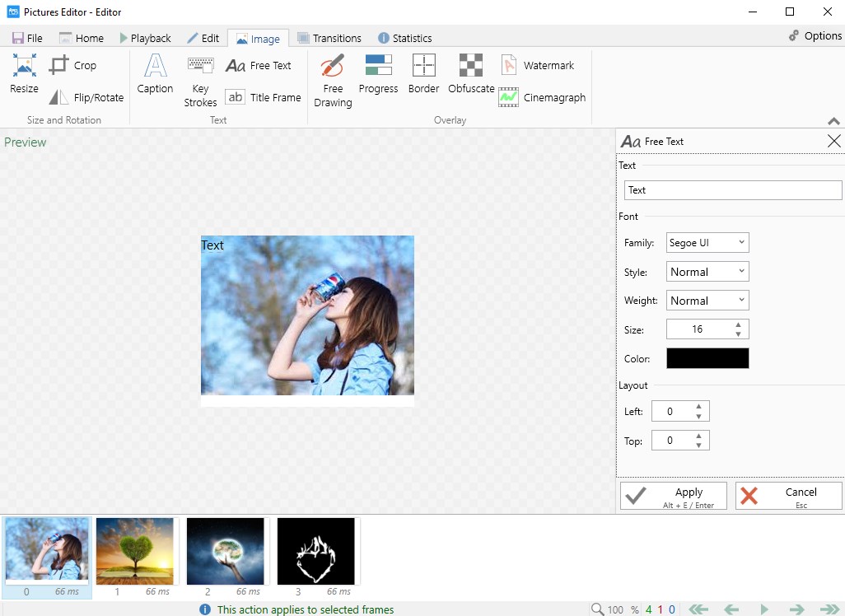Decrease the Left layout value
The height and width of the screenshot is (616, 845).
coord(698,416)
